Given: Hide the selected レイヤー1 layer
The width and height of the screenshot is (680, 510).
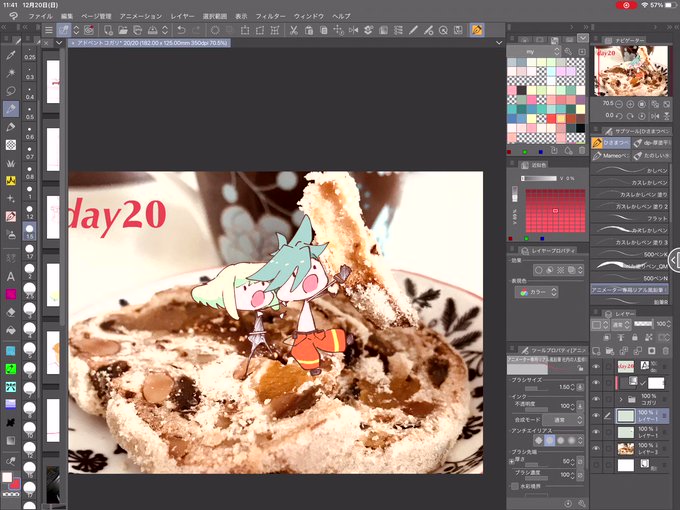Looking at the screenshot, I should click(597, 415).
